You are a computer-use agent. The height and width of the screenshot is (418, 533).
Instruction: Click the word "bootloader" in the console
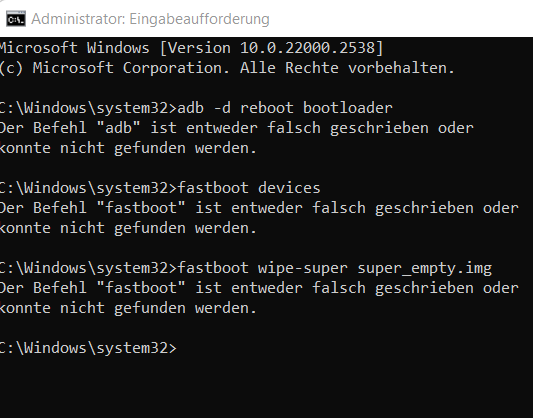coord(348,108)
